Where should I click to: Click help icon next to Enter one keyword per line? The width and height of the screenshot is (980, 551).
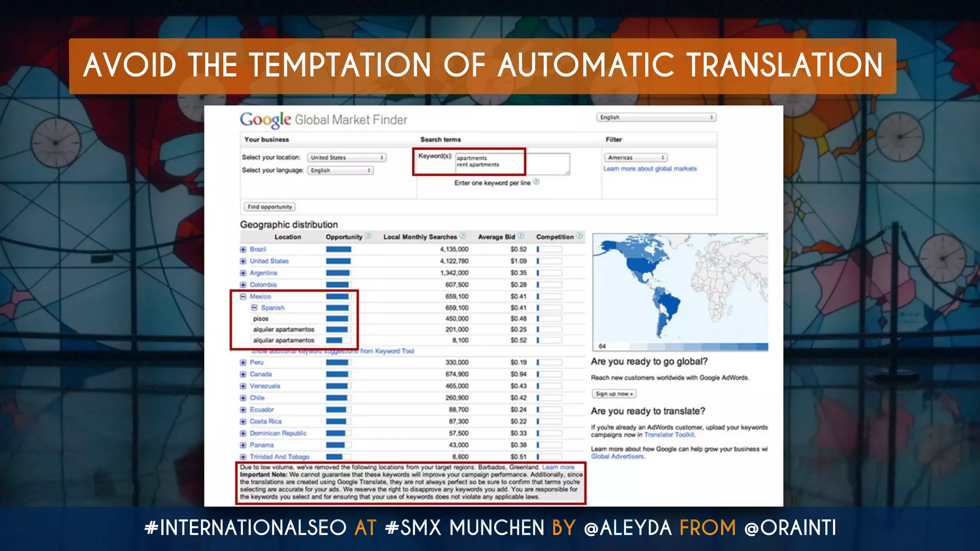coord(536,182)
